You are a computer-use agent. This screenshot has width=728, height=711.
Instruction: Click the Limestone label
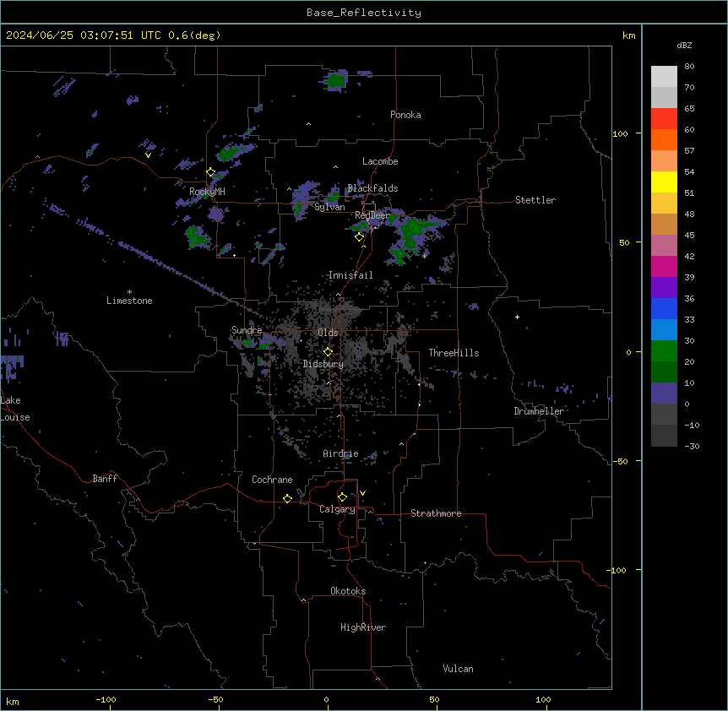(x=129, y=301)
